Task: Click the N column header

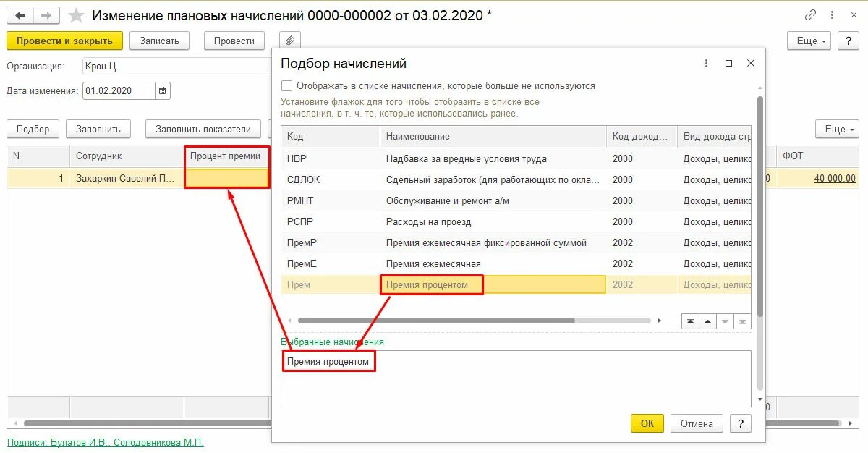Action: [39, 156]
